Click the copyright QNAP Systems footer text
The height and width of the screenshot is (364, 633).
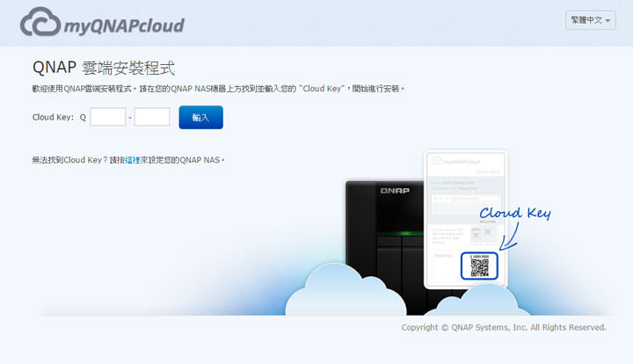pos(503,327)
